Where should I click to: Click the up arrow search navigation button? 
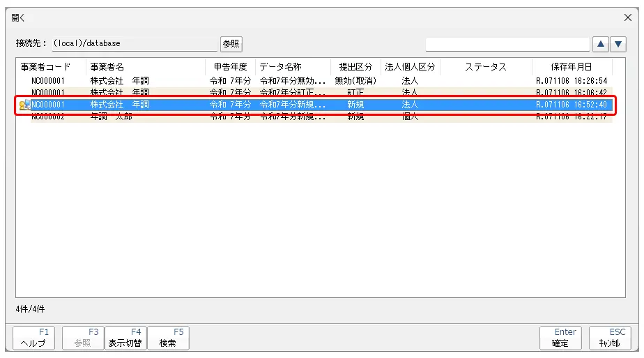601,44
